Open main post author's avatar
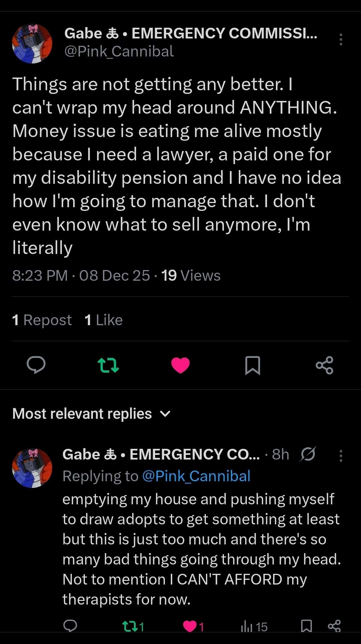The height and width of the screenshot is (644, 361). (x=32, y=43)
